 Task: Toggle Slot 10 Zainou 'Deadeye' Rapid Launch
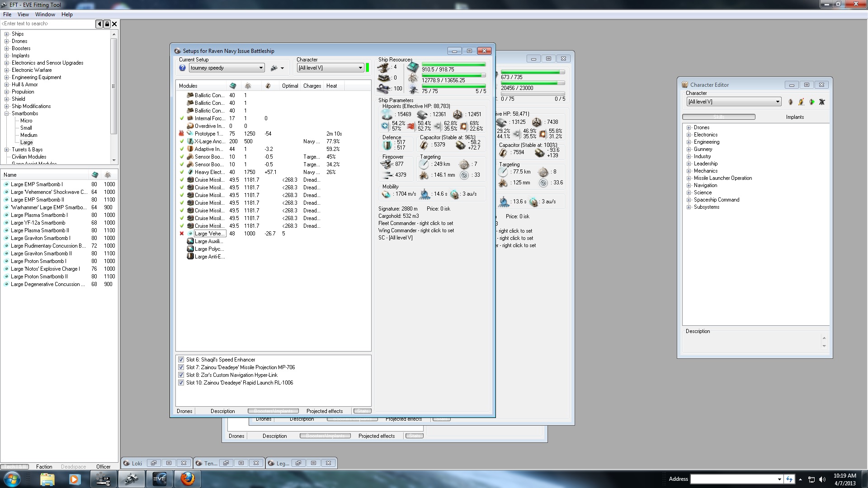[x=181, y=383]
